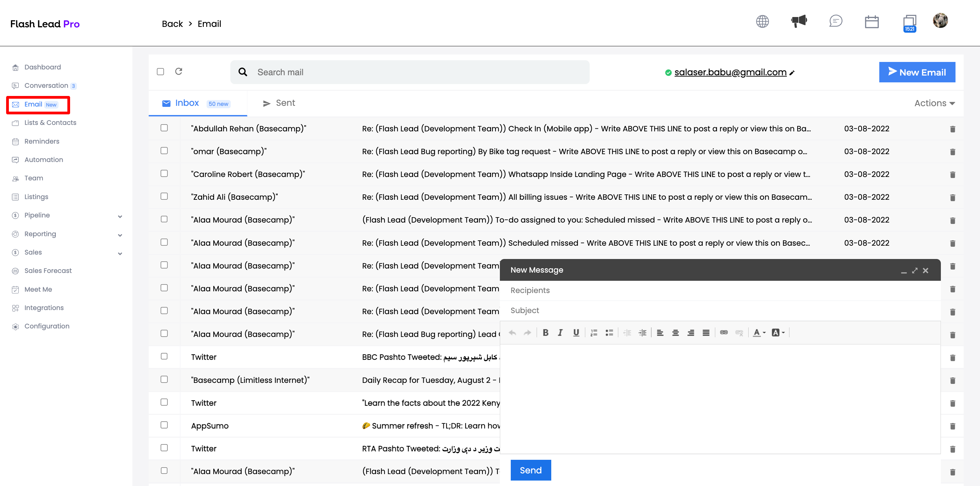Toggle bold formatting in message editor
This screenshot has height=486, width=980.
(545, 333)
